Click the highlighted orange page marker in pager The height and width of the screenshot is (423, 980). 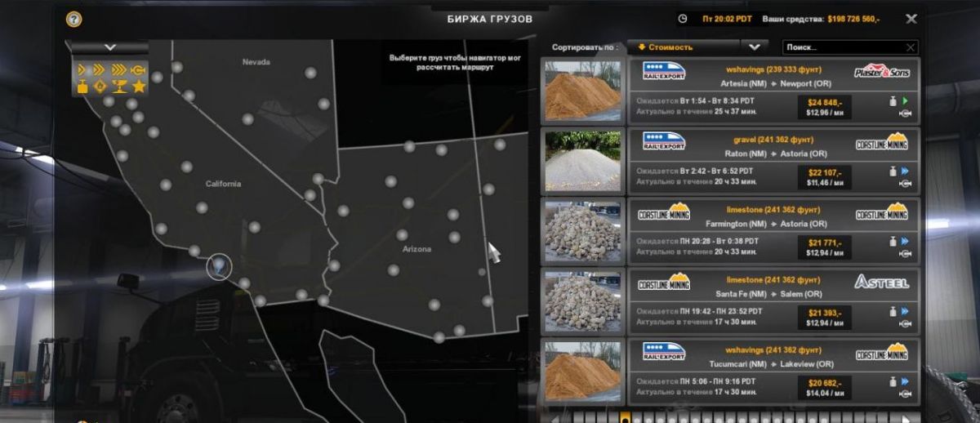pos(625,416)
